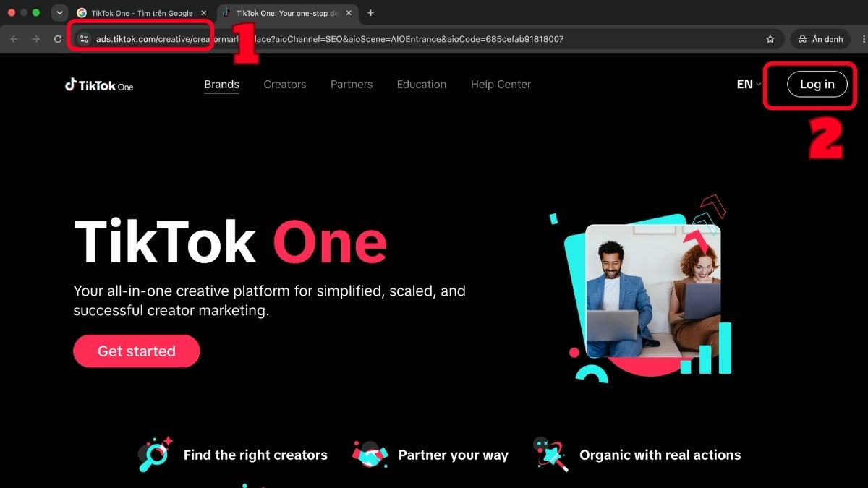The width and height of the screenshot is (868, 488).
Task: Bookmark this page with star icon
Action: (x=770, y=39)
